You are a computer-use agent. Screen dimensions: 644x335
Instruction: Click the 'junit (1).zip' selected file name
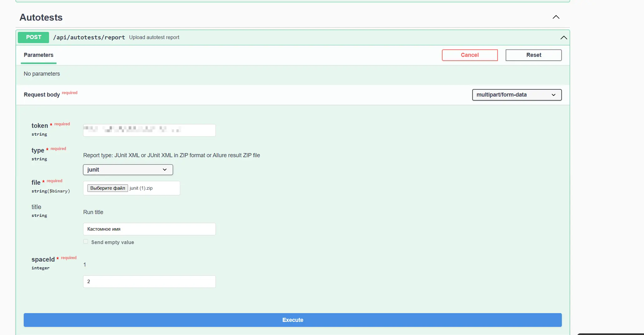[141, 188]
